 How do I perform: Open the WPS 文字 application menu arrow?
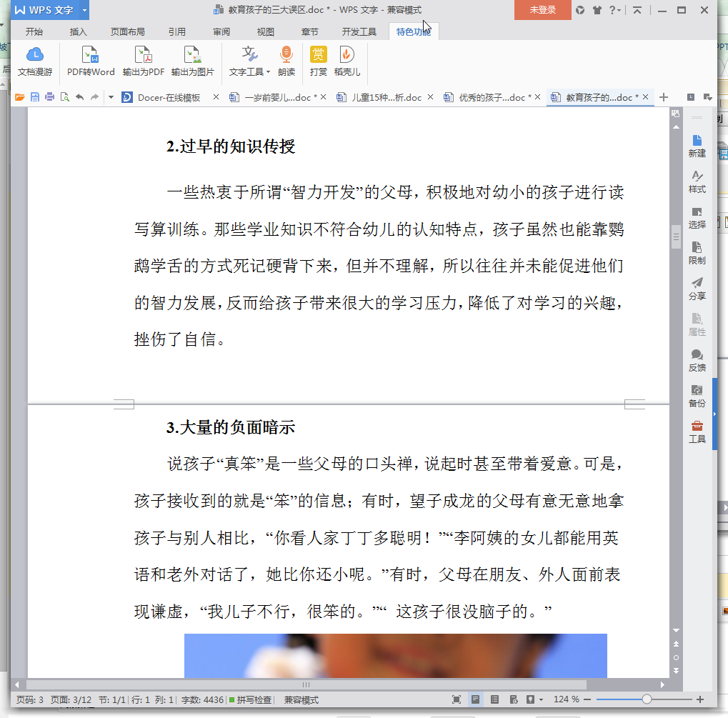click(x=84, y=10)
